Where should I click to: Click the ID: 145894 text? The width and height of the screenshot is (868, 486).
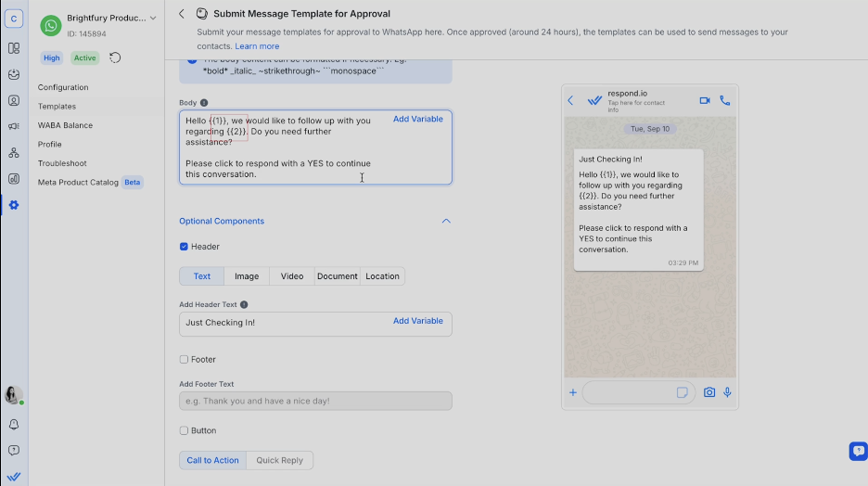[x=86, y=33]
